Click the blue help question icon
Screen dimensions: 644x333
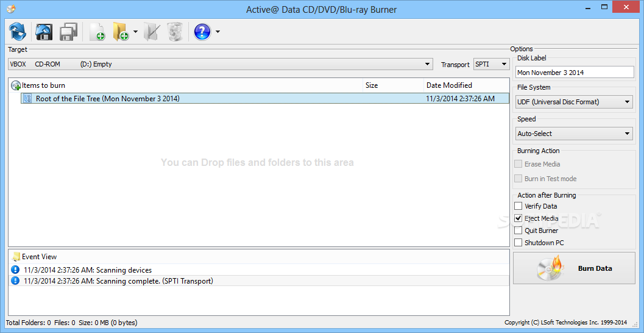point(202,32)
